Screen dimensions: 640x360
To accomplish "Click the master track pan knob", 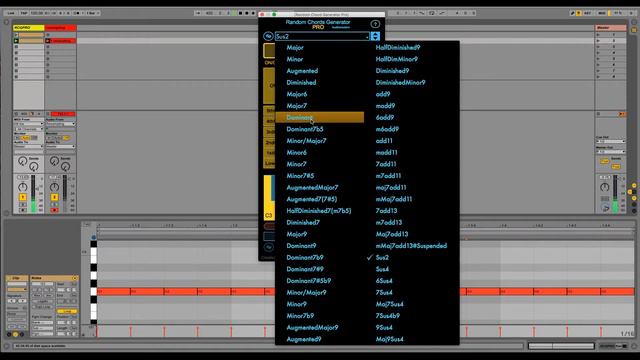I will click(x=604, y=187).
